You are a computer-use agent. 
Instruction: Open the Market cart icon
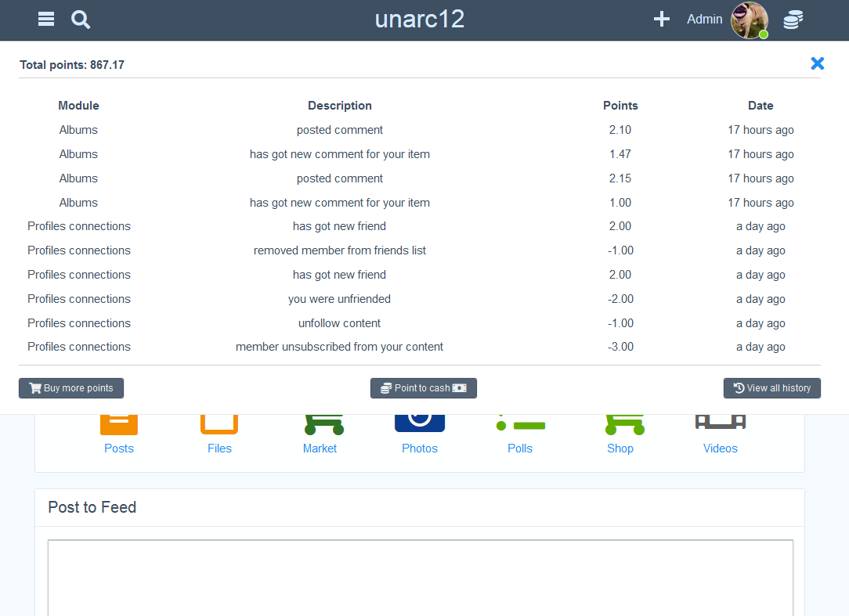pyautogui.click(x=323, y=424)
